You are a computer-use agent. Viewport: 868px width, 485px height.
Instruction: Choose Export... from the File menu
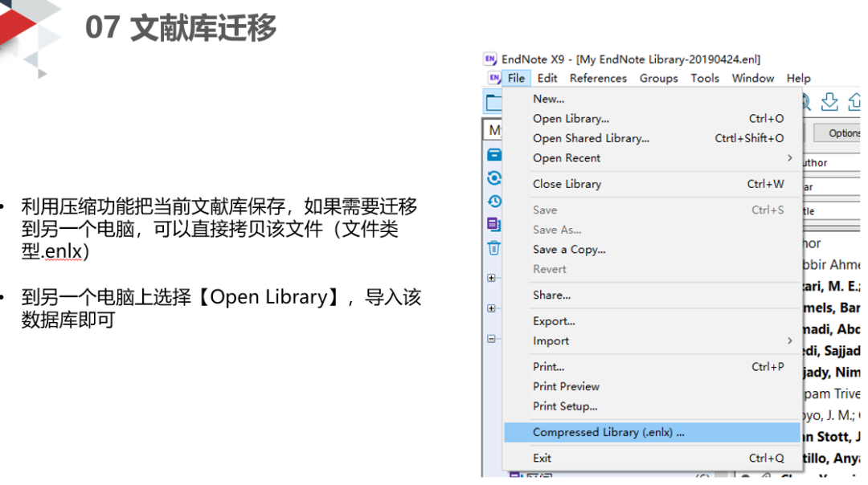coord(652,321)
